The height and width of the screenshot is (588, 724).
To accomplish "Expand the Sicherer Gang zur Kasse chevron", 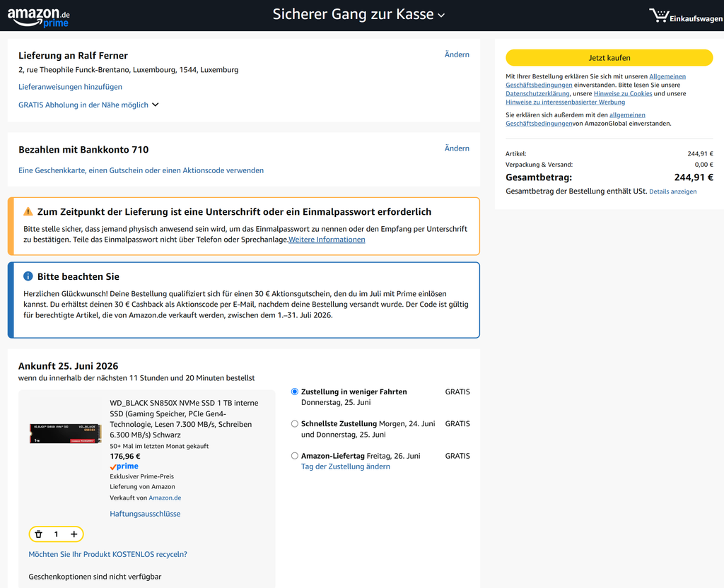I will pyautogui.click(x=441, y=16).
